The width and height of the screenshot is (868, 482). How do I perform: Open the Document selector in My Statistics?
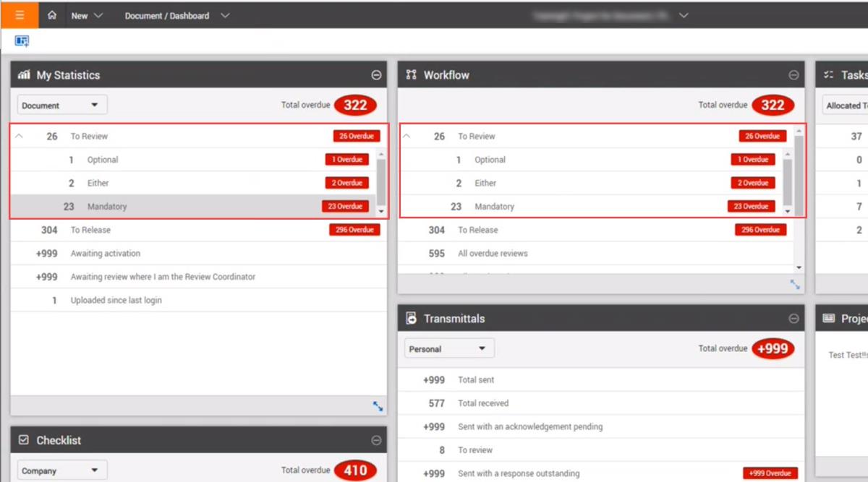[x=62, y=105]
